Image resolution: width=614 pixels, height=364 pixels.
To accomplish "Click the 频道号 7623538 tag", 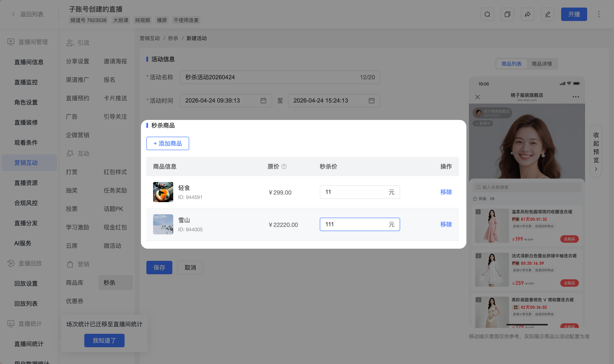I will point(88,20).
